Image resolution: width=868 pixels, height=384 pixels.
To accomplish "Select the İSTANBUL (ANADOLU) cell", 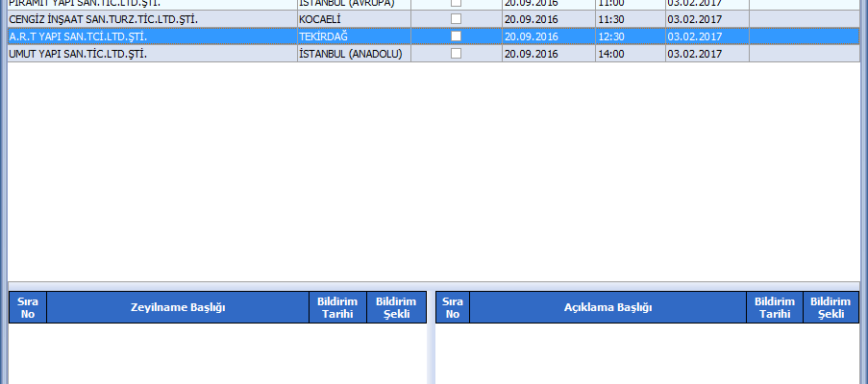I will [349, 54].
